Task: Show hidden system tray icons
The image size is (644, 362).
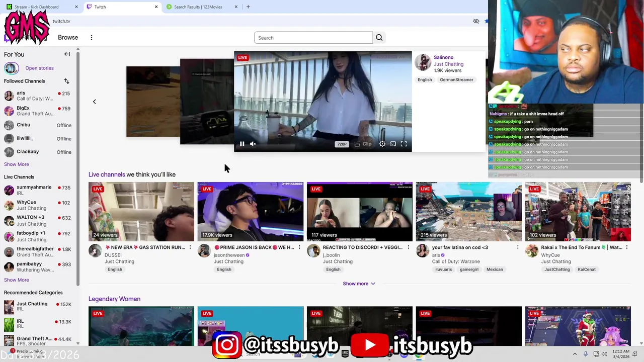Action: [575, 354]
